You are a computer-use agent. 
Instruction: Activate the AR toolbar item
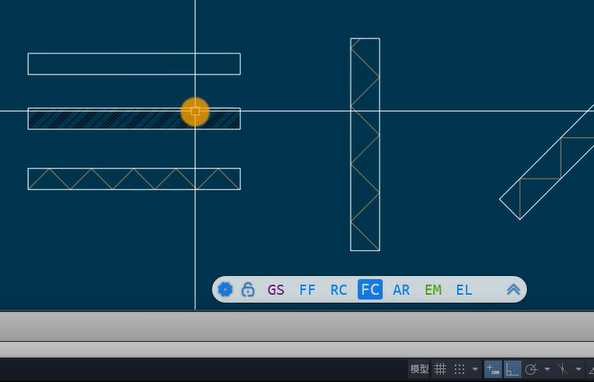401,290
